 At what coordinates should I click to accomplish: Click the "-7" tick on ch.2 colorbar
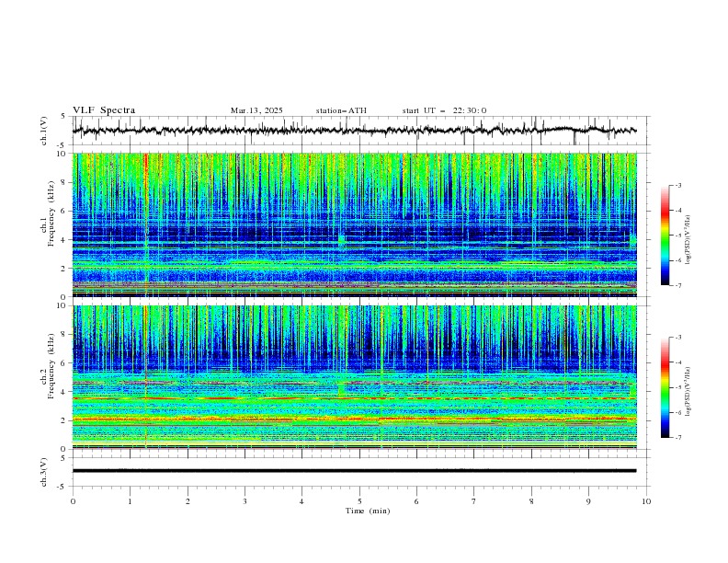point(677,438)
